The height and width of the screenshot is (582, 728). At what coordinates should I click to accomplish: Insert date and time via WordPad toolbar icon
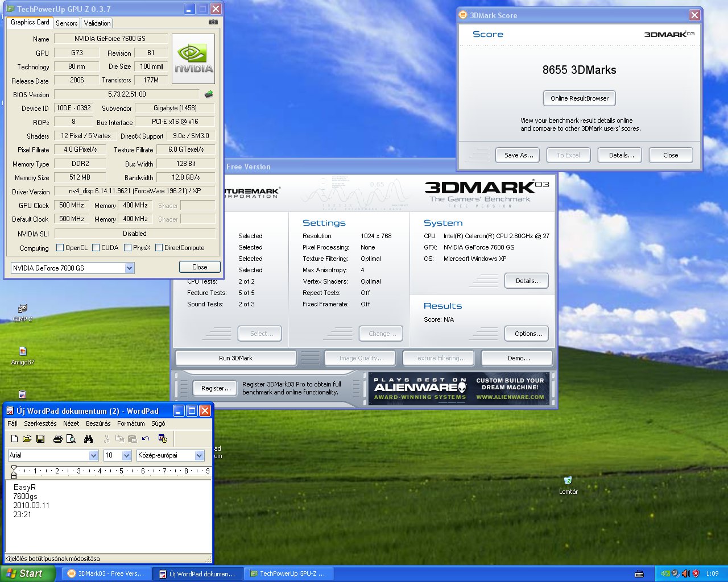point(163,439)
